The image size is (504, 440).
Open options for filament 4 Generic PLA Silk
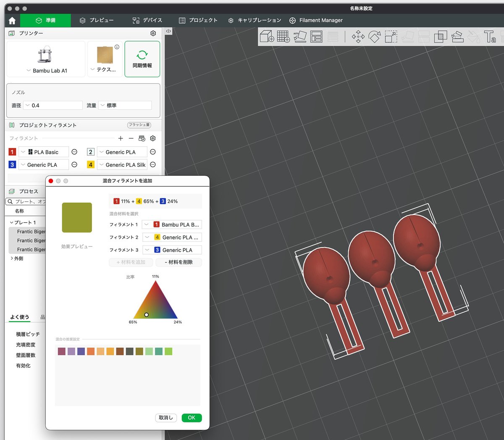coord(153,165)
